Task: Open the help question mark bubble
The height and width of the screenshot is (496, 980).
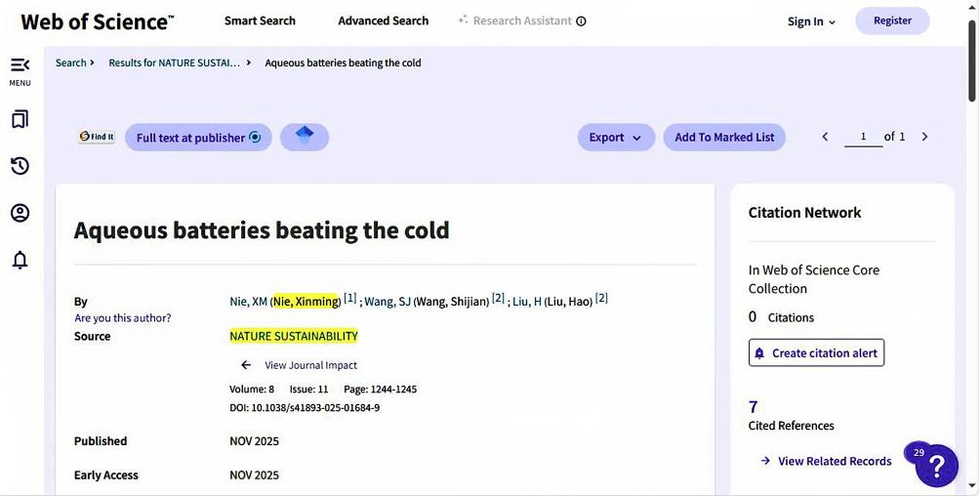Action: point(936,465)
